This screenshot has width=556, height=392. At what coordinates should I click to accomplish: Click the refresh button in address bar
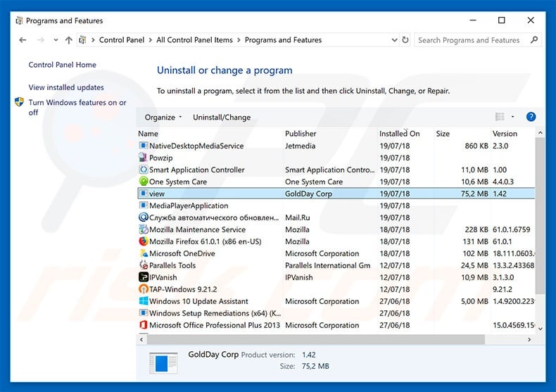(x=405, y=40)
